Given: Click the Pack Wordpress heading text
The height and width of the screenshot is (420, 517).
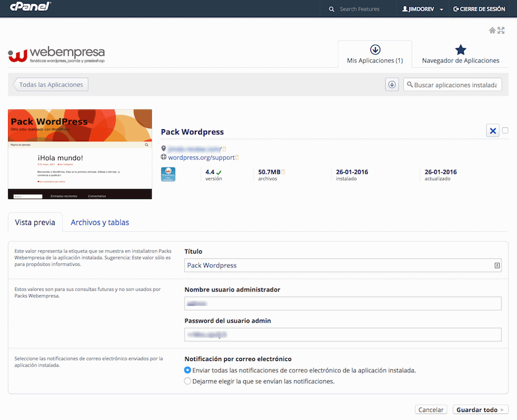Looking at the screenshot, I should click(x=192, y=132).
